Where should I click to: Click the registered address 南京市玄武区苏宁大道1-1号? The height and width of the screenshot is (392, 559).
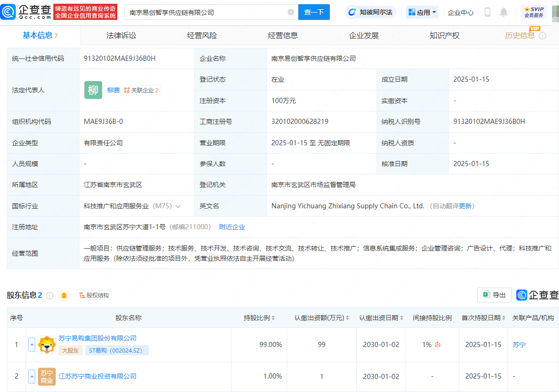[125, 227]
